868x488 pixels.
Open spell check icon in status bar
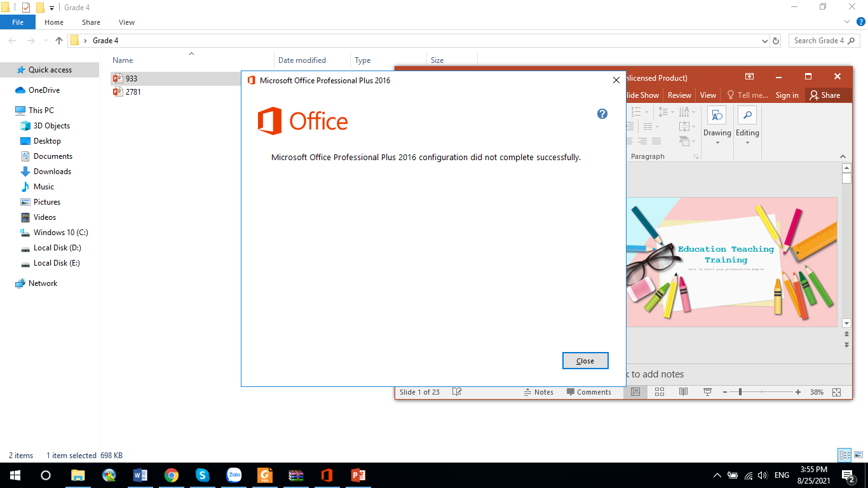(457, 392)
